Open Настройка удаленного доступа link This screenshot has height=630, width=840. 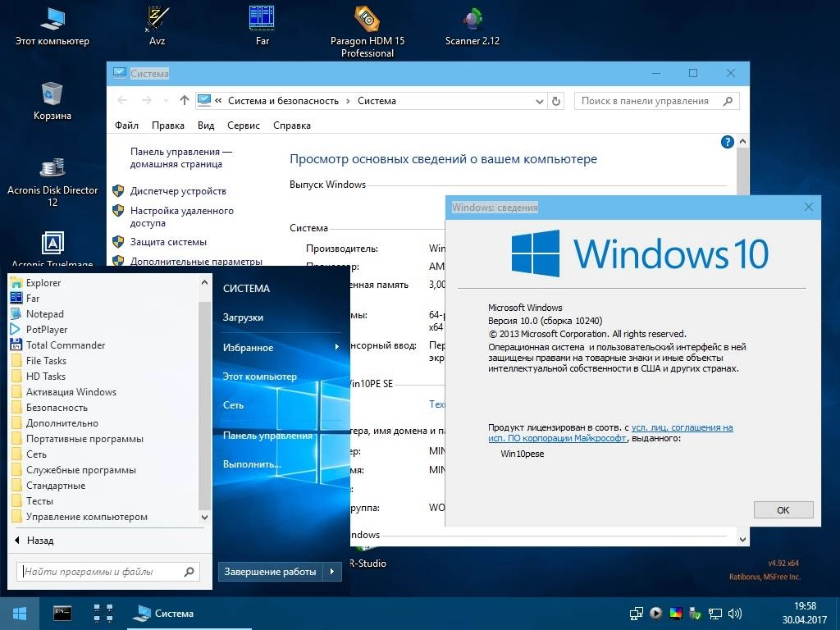click(x=181, y=217)
